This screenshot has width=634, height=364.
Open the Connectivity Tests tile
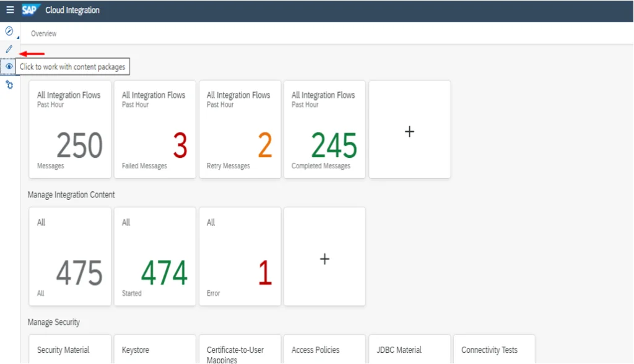493,350
